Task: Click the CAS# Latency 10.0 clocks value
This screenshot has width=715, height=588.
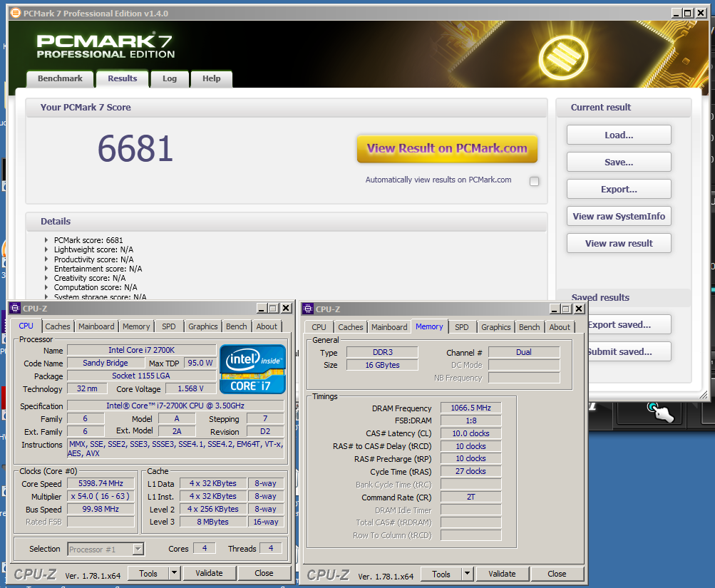Action: pos(471,433)
